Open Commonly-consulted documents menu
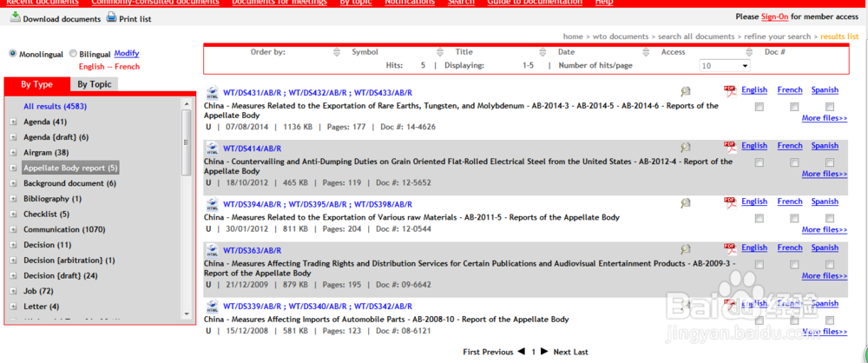Viewport: 868px width, 363px height. pos(155,3)
